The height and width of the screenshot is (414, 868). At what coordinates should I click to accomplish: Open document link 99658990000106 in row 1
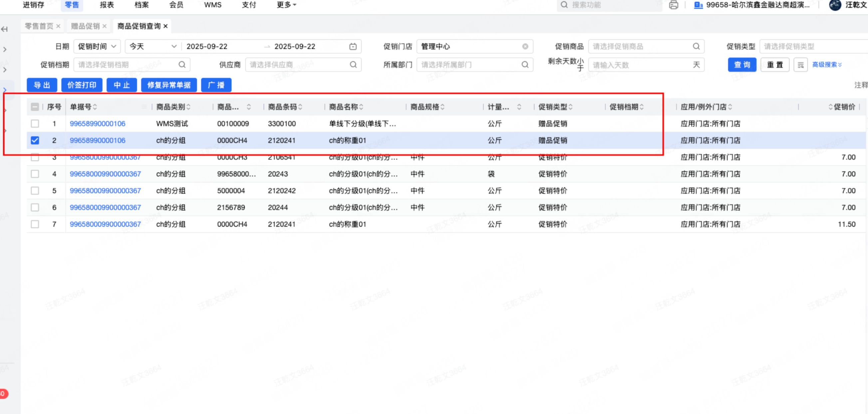pos(97,123)
